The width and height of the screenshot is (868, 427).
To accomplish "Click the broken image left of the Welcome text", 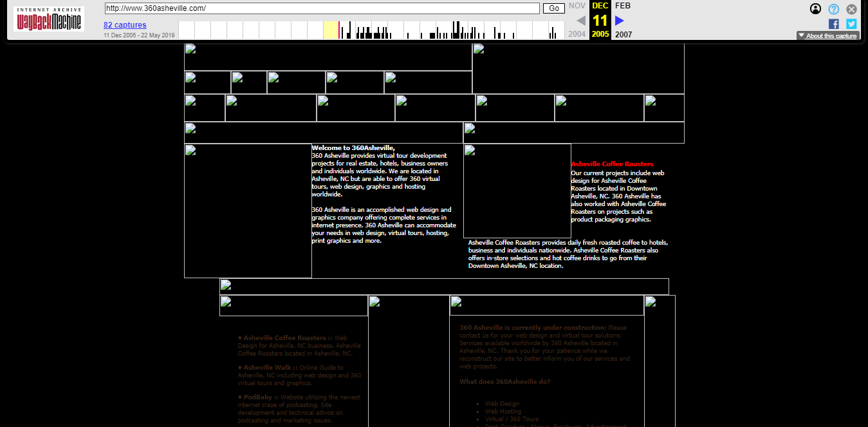I will (x=248, y=211).
